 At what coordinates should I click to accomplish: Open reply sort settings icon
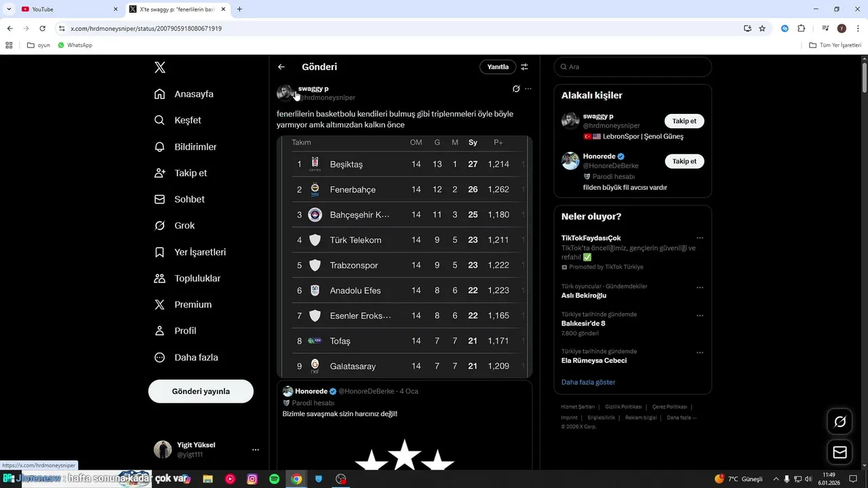[524, 67]
